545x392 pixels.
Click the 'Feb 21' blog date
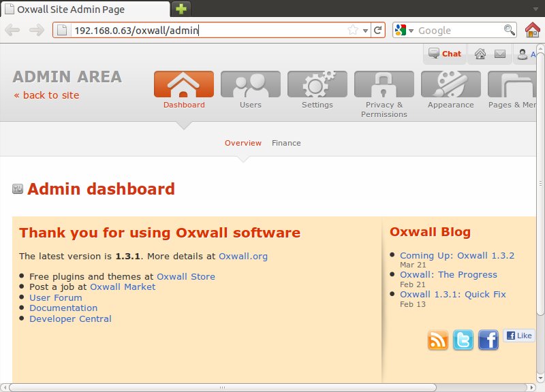(x=413, y=284)
